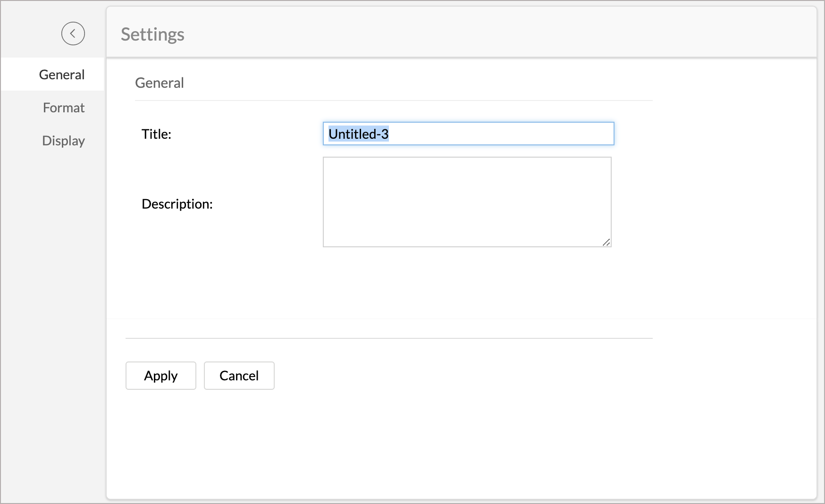Click the divider under General heading
Viewport: 825px width, 504px height.
click(x=394, y=101)
